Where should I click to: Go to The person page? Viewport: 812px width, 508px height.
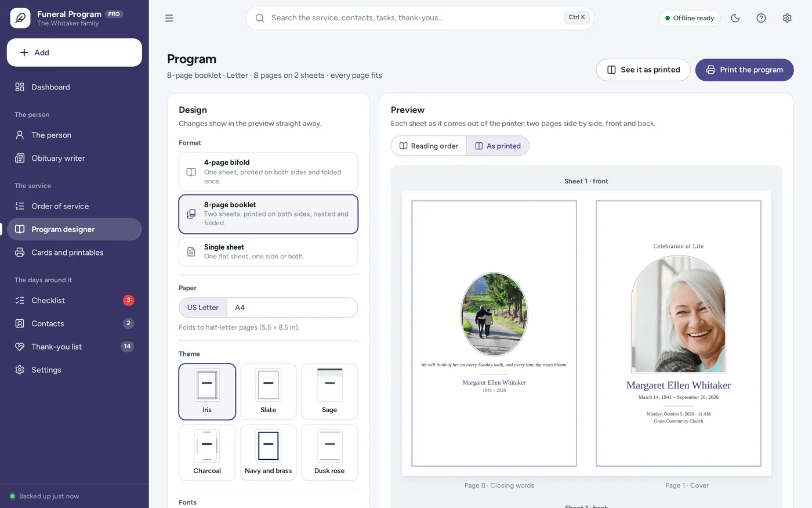click(74, 135)
